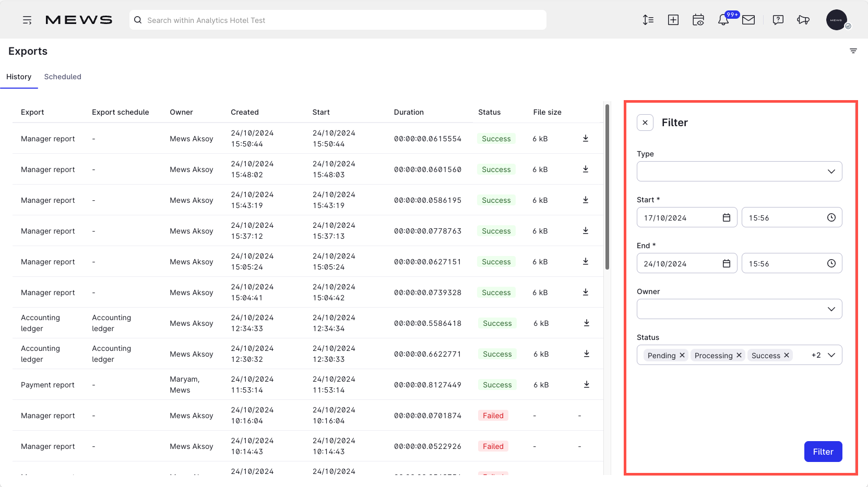Apply filters with the Filter button
The image size is (868, 487).
point(823,452)
